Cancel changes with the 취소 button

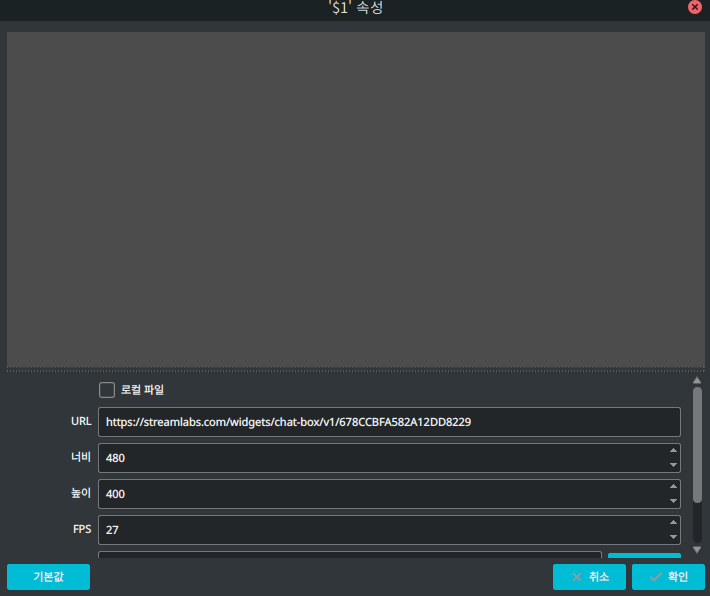pos(589,577)
